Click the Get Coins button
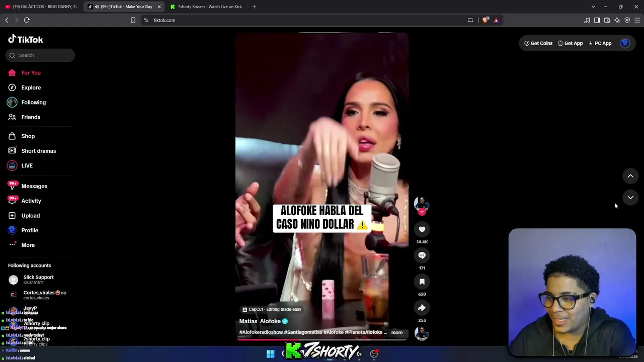Viewport: 644px width, 362px height. click(538, 43)
